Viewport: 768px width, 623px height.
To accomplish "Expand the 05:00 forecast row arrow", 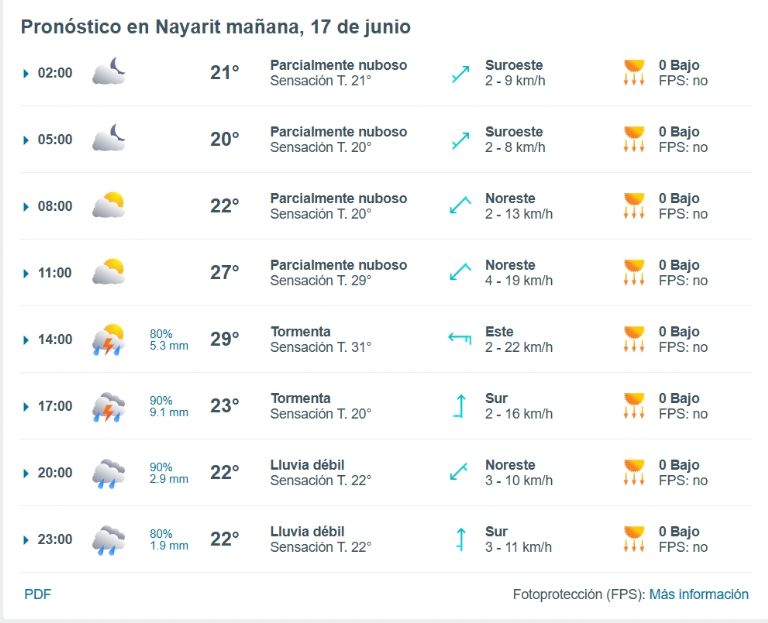I will pos(25,140).
